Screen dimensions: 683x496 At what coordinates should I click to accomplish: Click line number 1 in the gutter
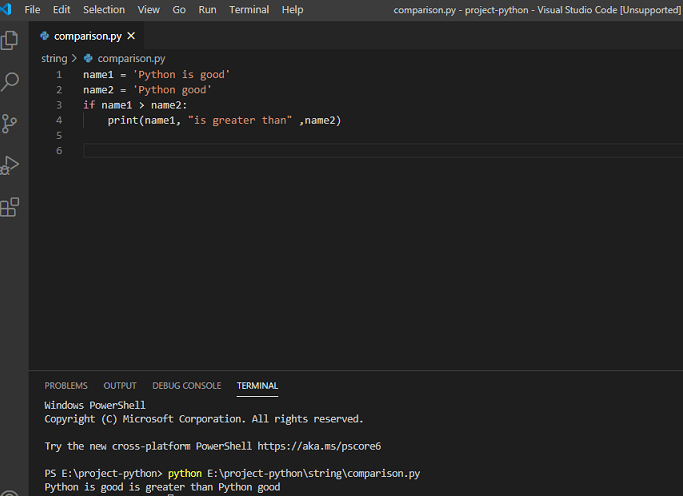59,74
